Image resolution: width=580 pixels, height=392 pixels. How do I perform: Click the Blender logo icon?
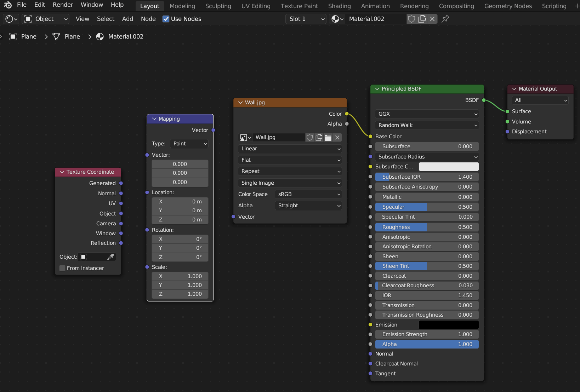pyautogui.click(x=7, y=5)
